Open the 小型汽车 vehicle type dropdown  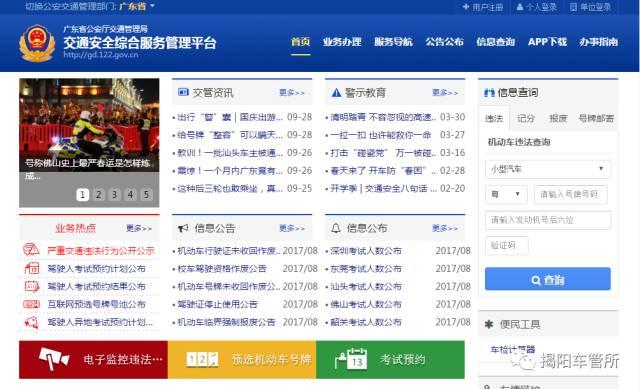pyautogui.click(x=548, y=169)
